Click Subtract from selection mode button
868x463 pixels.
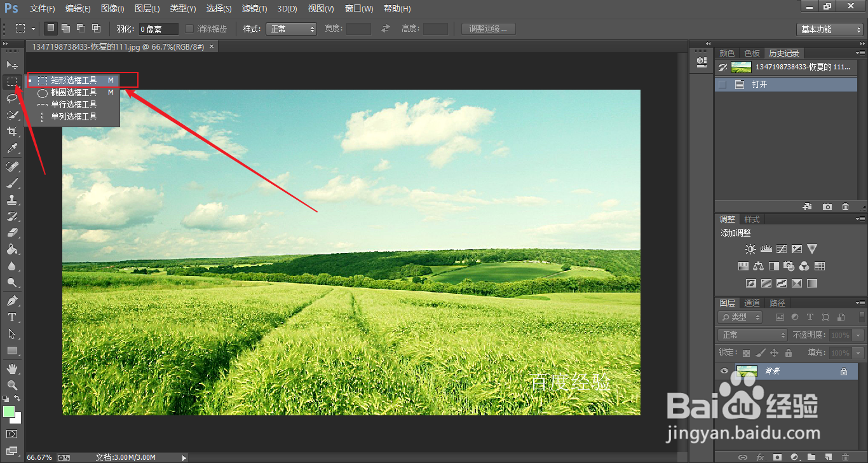81,29
